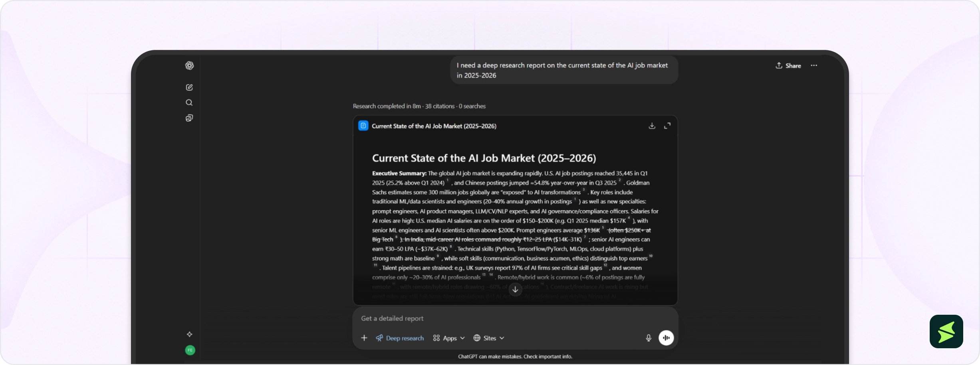Screen dimensions: 980x365
Task: Focus the 'Get a detailed report' input field
Action: 515,318
